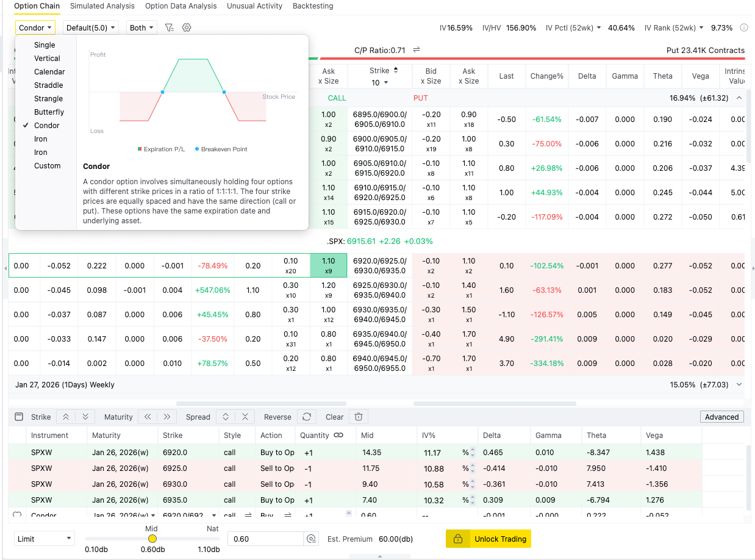Viewport: 755px width, 560px height.
Task: Move maturity forward with double-right arrow
Action: click(x=166, y=417)
